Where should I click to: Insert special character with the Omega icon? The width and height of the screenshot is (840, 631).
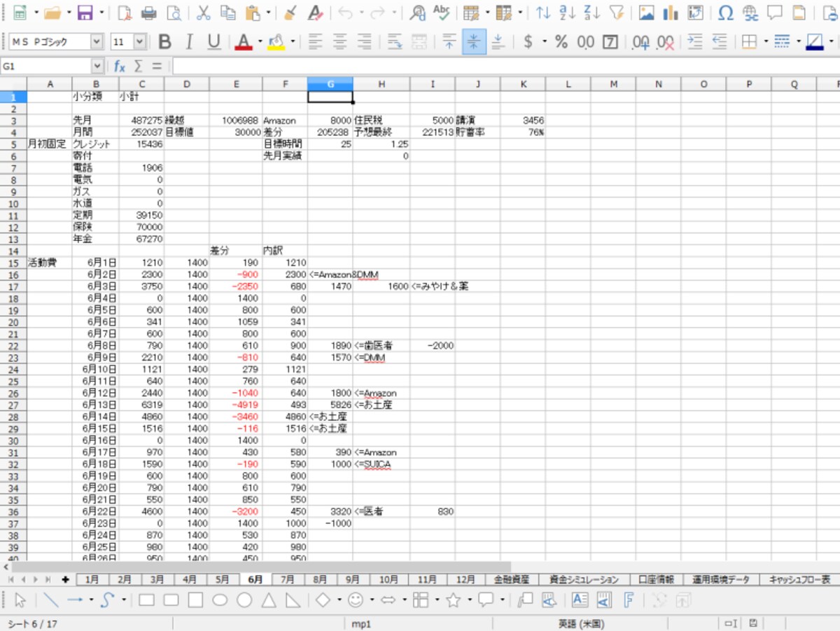[727, 13]
